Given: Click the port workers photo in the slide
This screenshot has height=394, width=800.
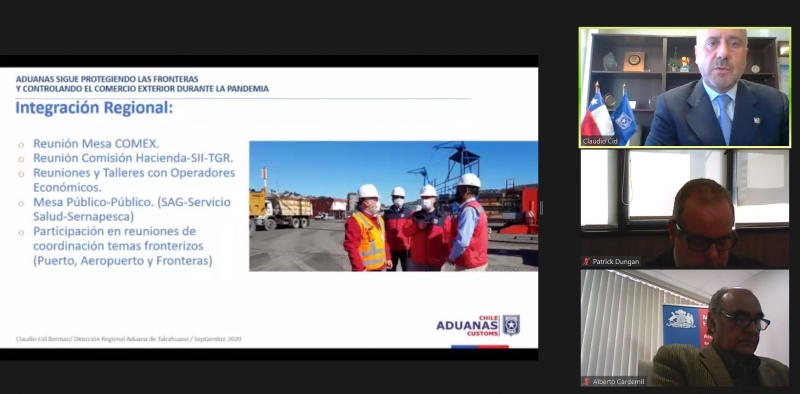Looking at the screenshot, I should 393,206.
